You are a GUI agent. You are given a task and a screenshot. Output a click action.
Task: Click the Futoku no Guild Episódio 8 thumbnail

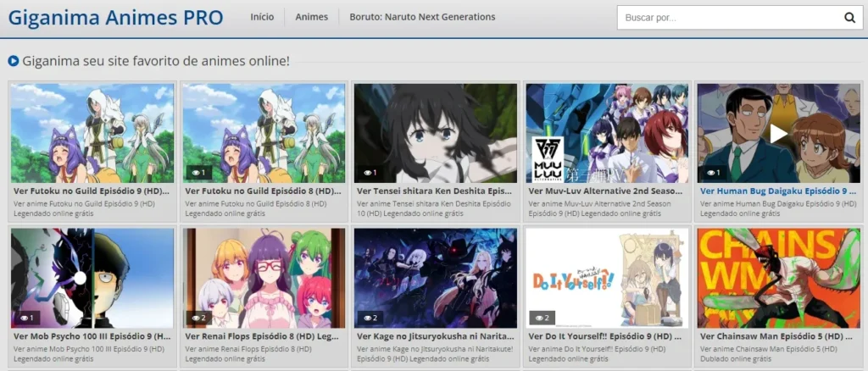(264, 133)
